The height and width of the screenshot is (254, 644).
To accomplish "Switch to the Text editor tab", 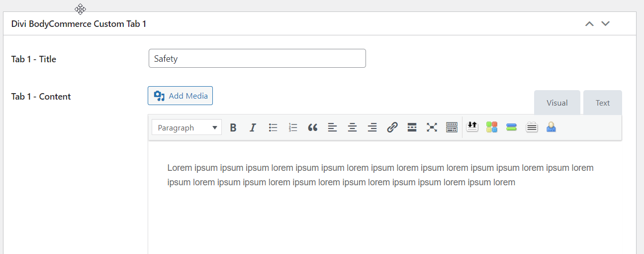I will click(x=602, y=103).
